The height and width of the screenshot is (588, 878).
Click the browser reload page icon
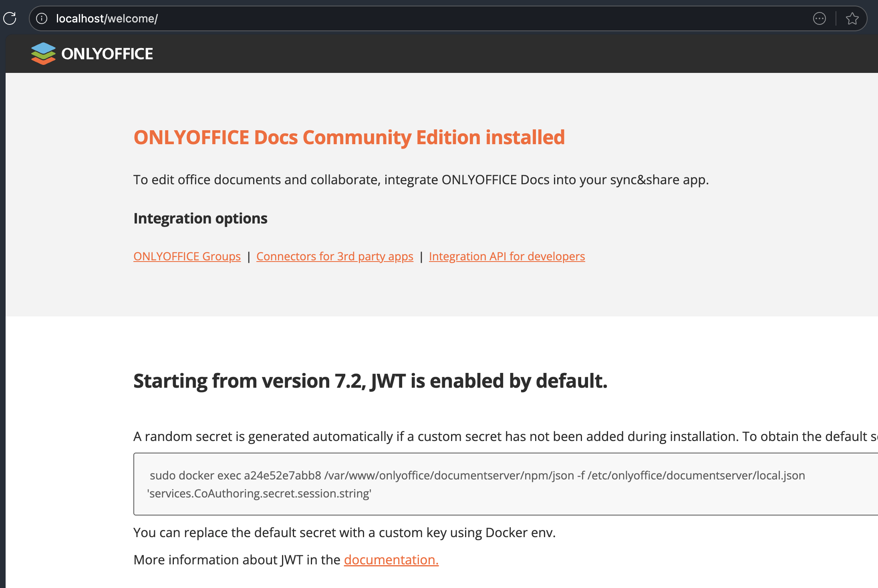(x=10, y=18)
